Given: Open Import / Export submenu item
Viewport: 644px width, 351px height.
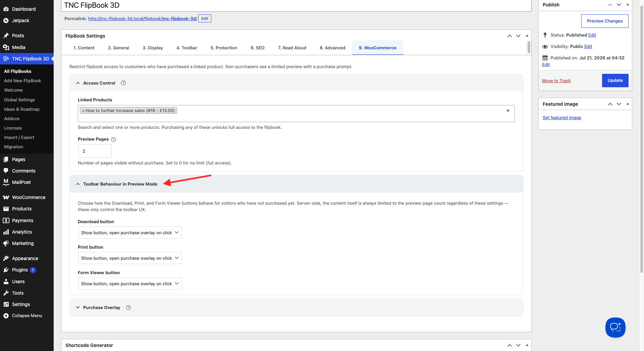Looking at the screenshot, I should (x=19, y=138).
